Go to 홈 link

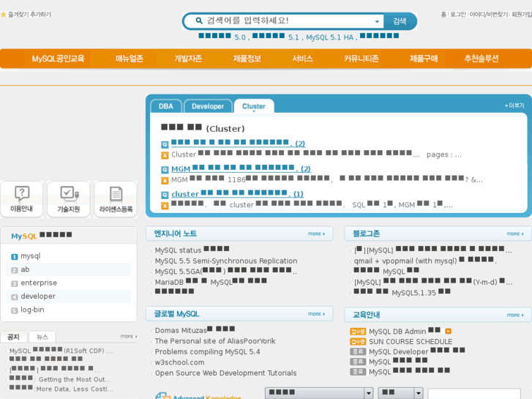pyautogui.click(x=443, y=14)
